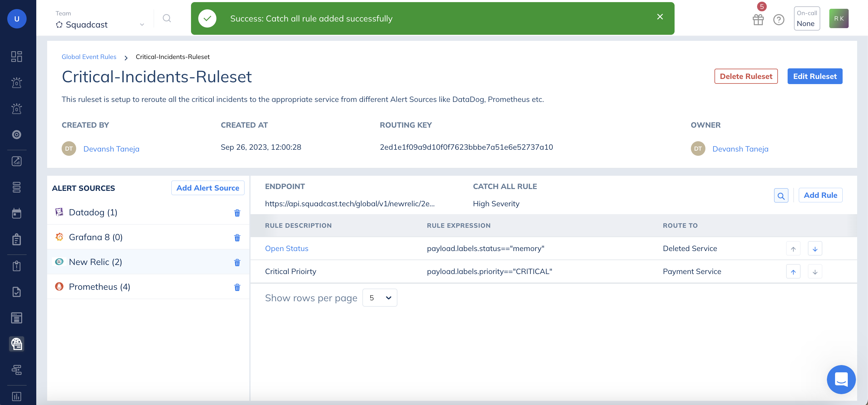
Task: Open Devansh Taneja under Owner
Action: tap(740, 149)
